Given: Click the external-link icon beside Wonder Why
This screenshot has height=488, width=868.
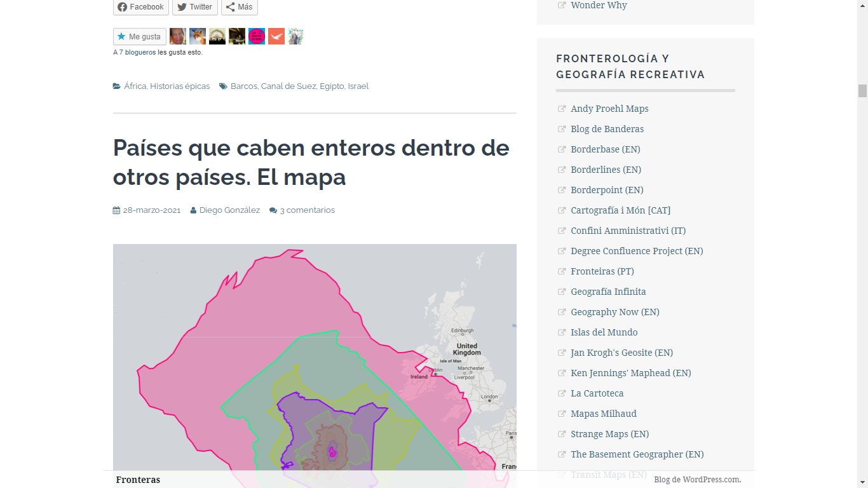Looking at the screenshot, I should [x=562, y=5].
